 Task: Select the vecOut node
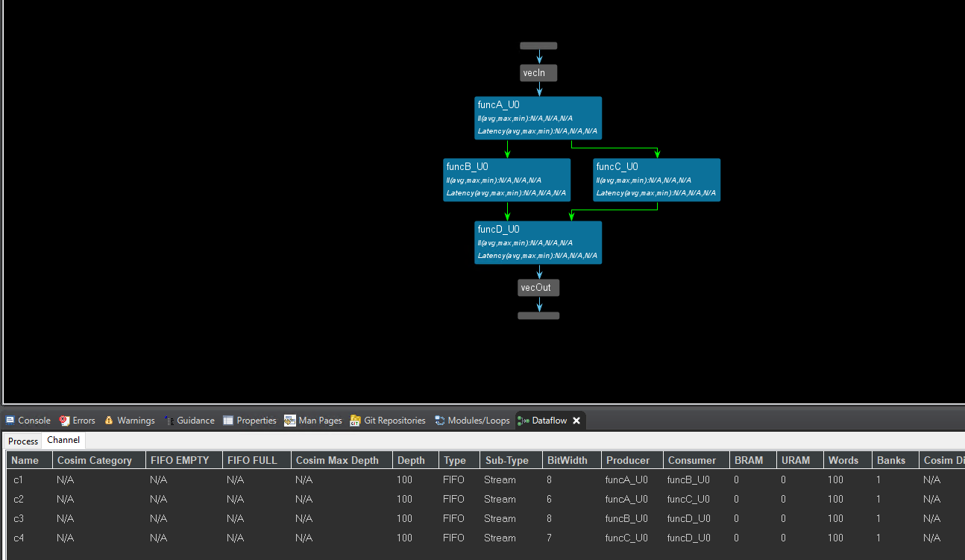[538, 287]
